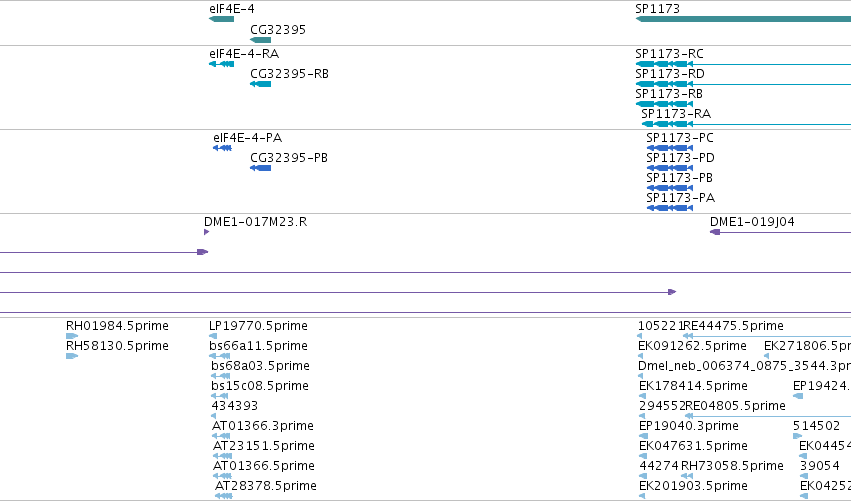This screenshot has height=501, width=851.
Task: Click the RE04805.5prime EST label
Action: click(x=736, y=406)
